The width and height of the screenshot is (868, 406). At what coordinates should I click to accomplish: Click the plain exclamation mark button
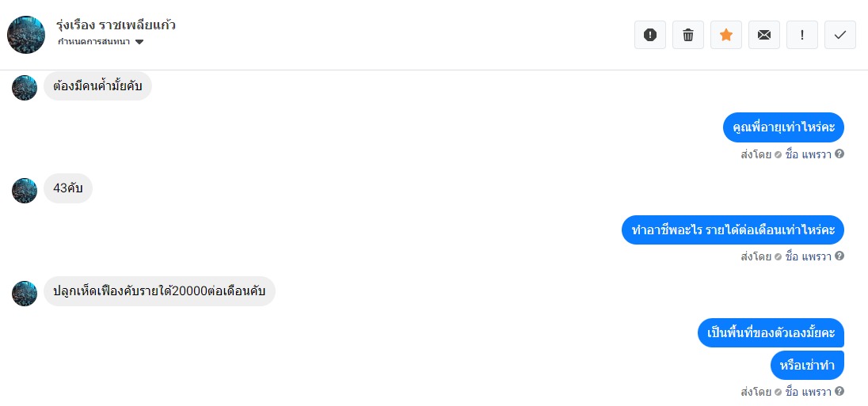[x=802, y=35]
